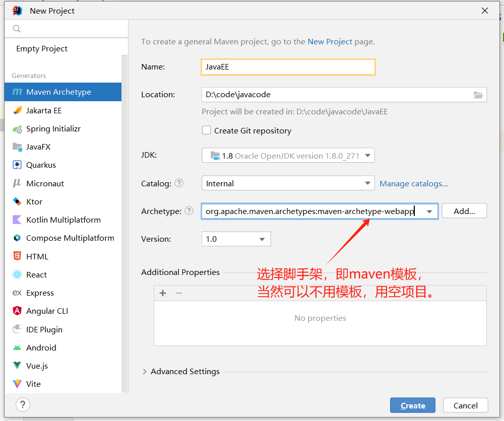504x421 pixels.
Task: Add a property with plus icon
Action: (163, 293)
